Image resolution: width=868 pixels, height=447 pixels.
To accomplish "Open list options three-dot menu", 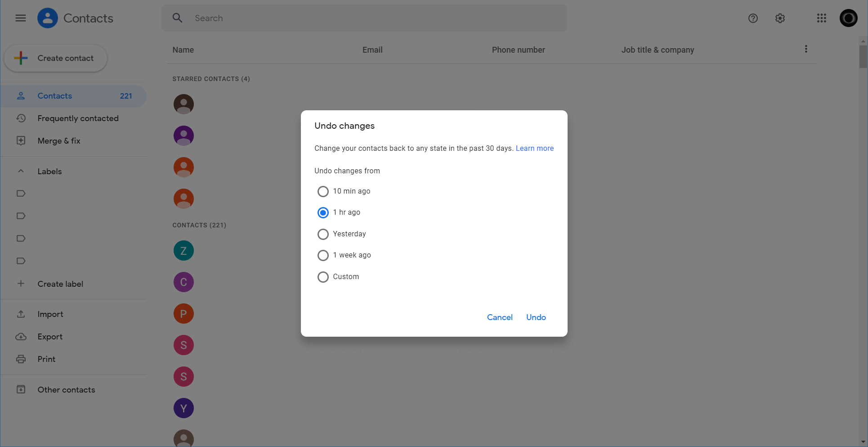I will coord(806,49).
